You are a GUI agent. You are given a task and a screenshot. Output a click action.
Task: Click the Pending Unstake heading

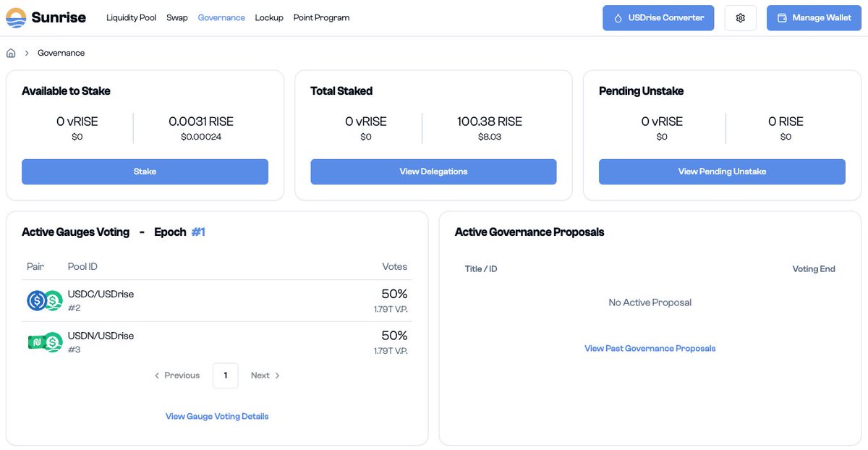641,91
